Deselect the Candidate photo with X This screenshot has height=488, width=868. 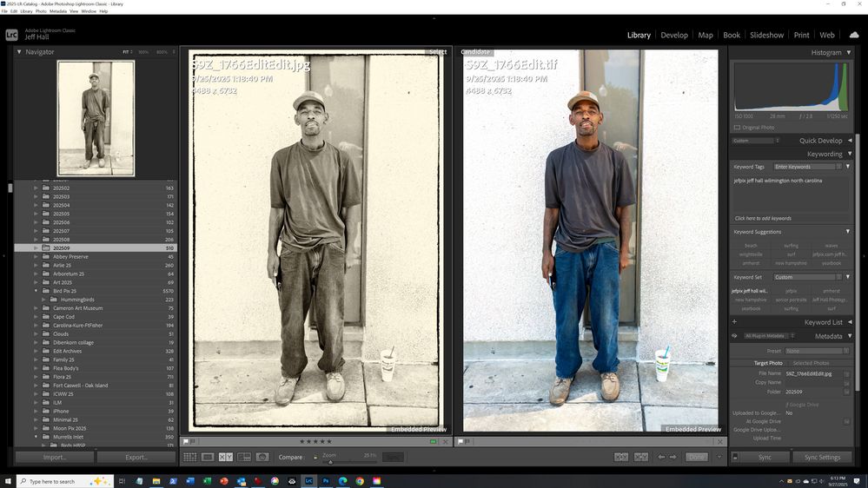coord(719,441)
